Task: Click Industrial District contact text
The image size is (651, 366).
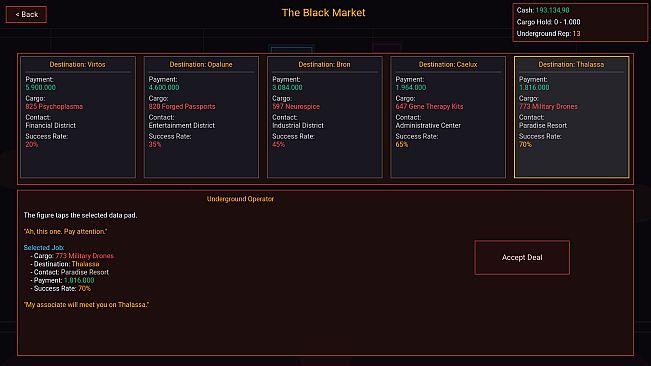Action: 298,125
